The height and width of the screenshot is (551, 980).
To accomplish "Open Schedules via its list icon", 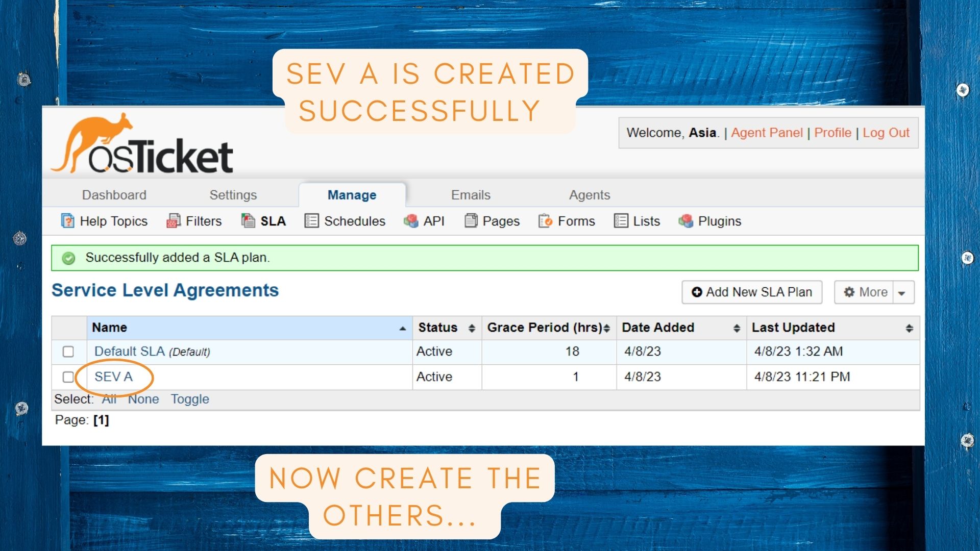I will coord(311,221).
